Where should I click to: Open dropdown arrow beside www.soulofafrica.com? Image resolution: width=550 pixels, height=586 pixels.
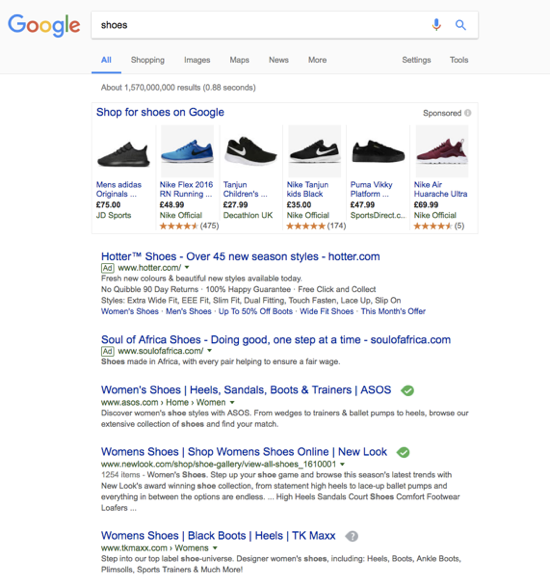209,351
